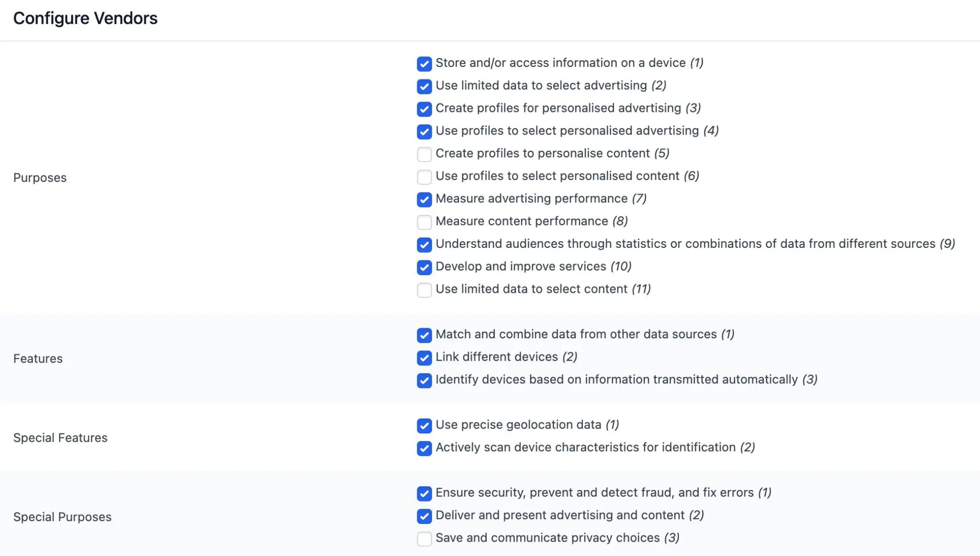This screenshot has height=556, width=980.
Task: Click the Configure Vendors heading
Action: 85,18
